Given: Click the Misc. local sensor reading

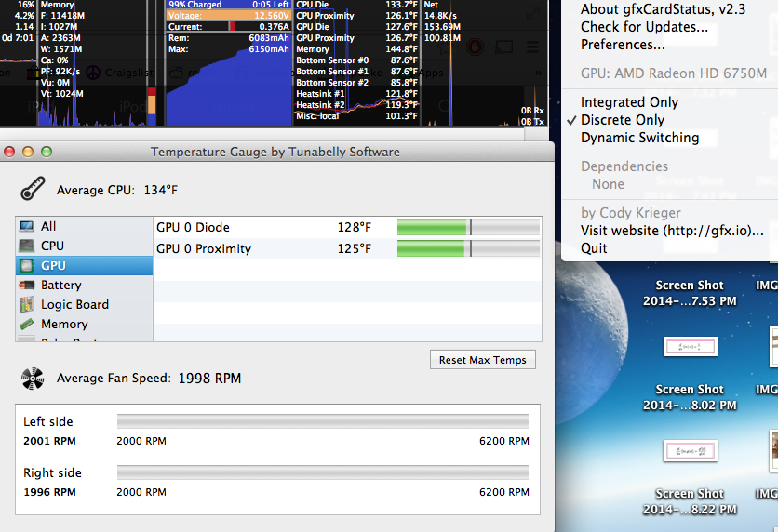Looking at the screenshot, I should (356, 116).
